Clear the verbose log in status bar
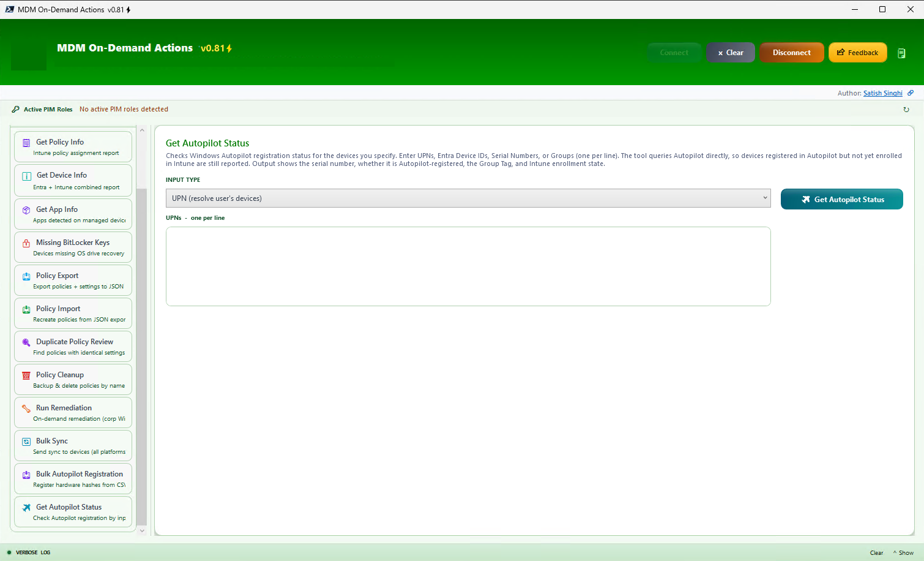Viewport: 924px width, 561px height. (x=876, y=552)
